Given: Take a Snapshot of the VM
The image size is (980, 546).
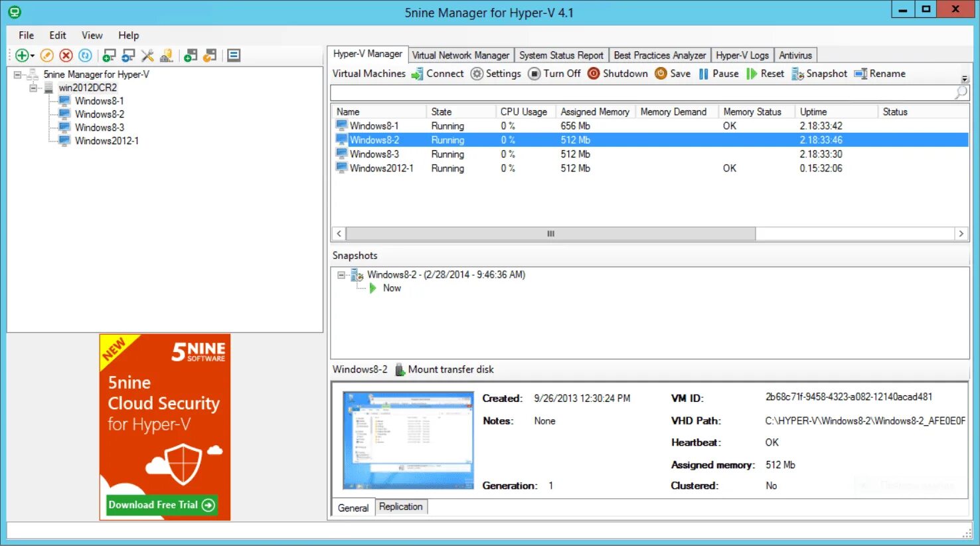Looking at the screenshot, I should click(819, 74).
